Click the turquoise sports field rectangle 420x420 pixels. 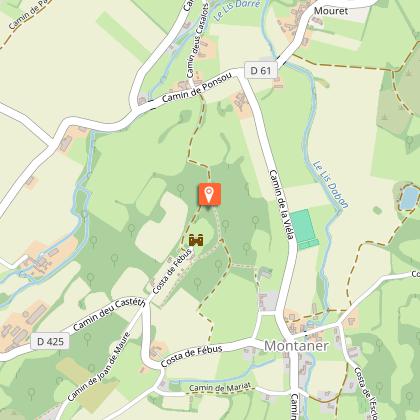click(305, 229)
